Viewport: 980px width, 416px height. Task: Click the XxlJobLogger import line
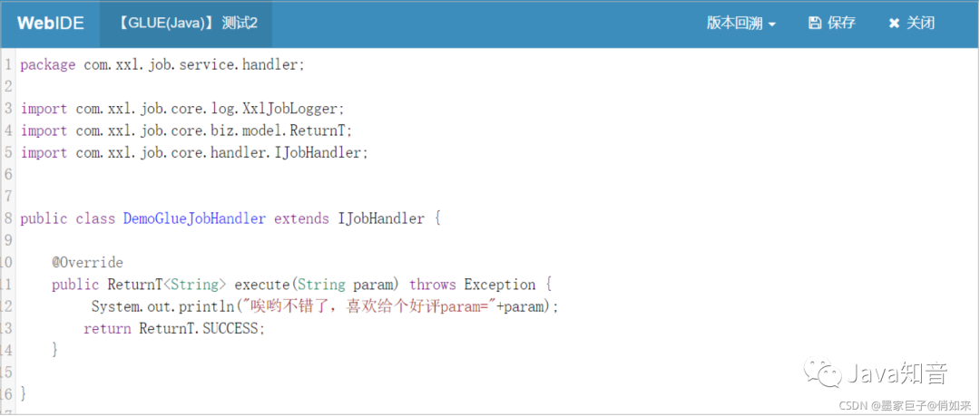[x=182, y=109]
